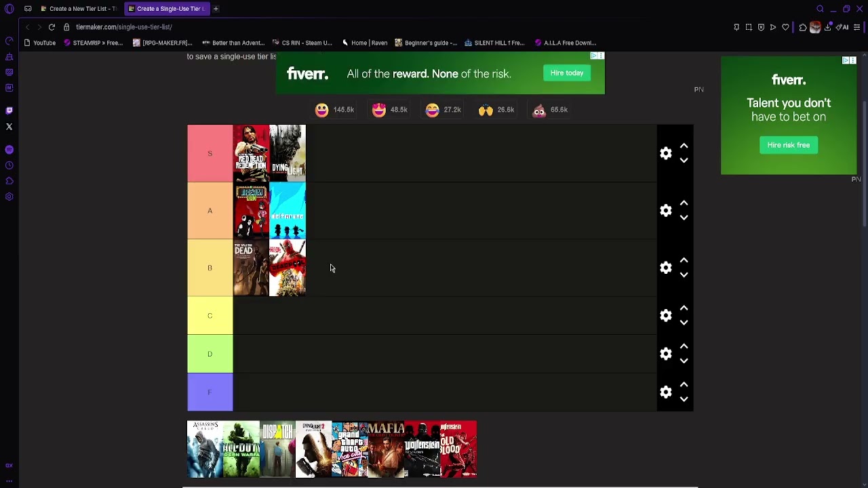Open the Opera menu logo
This screenshot has height=488, width=868.
[9, 9]
